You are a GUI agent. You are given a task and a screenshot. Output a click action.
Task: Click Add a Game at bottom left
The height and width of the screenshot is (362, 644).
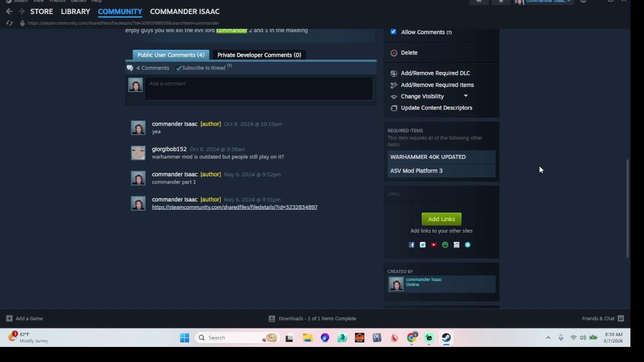click(x=25, y=318)
